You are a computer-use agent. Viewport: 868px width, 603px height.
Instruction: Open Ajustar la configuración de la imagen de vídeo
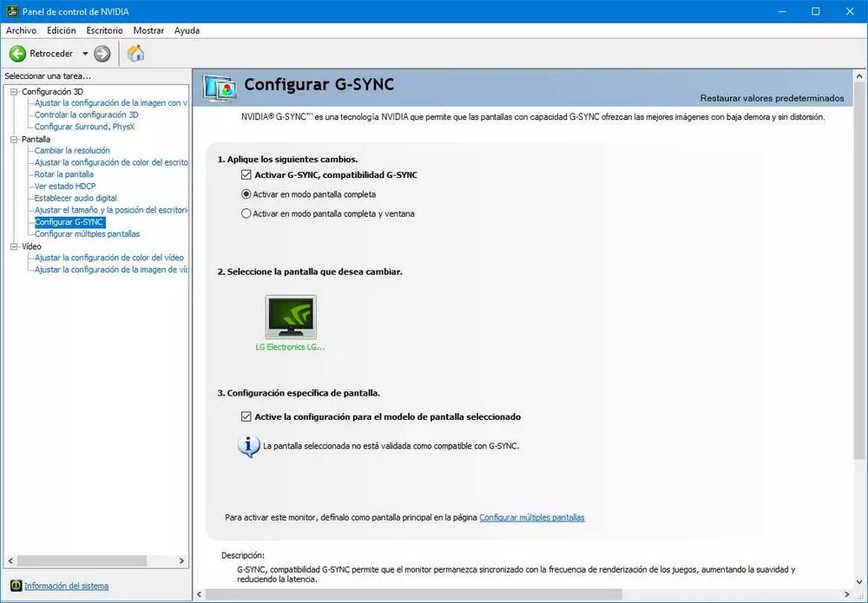(x=111, y=270)
